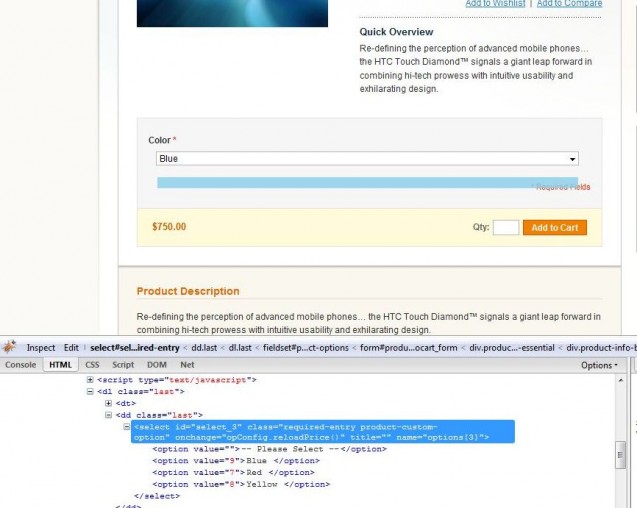
Task: Click the Blue option line
Action: pyautogui.click(x=236, y=461)
